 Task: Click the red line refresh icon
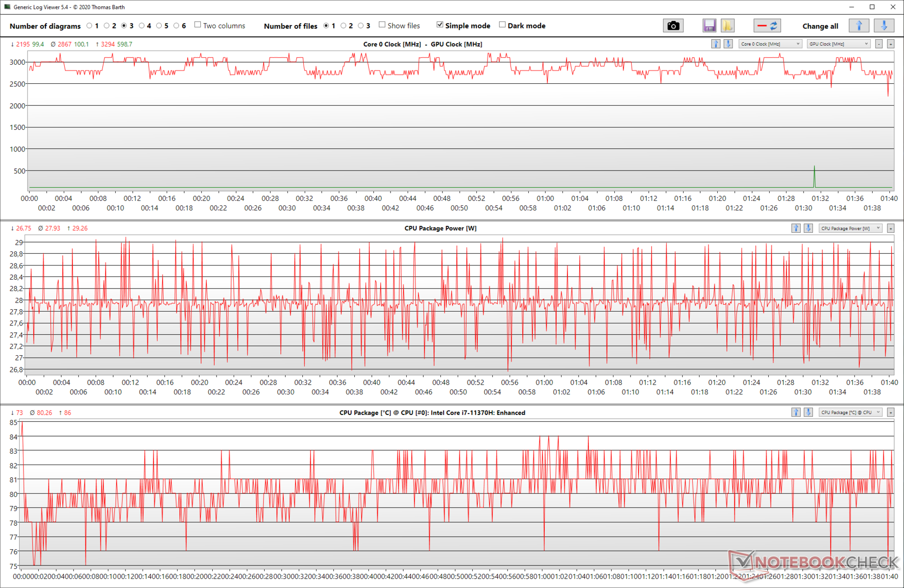click(x=767, y=26)
